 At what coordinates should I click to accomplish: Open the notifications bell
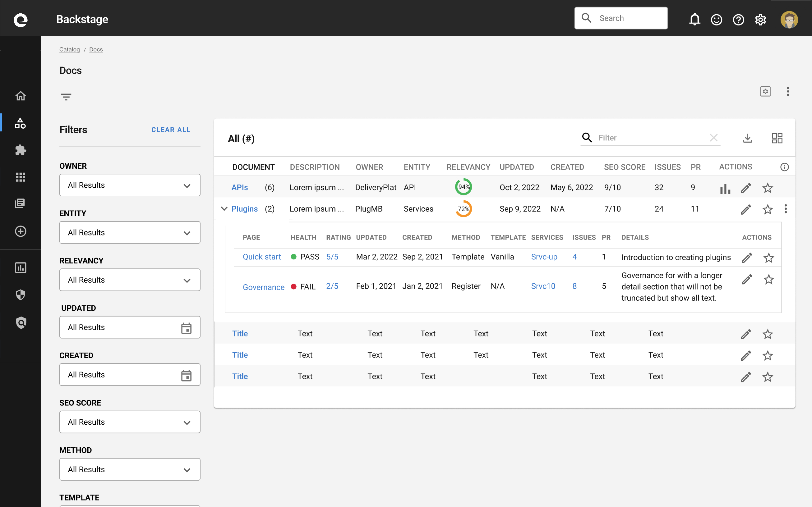point(694,20)
